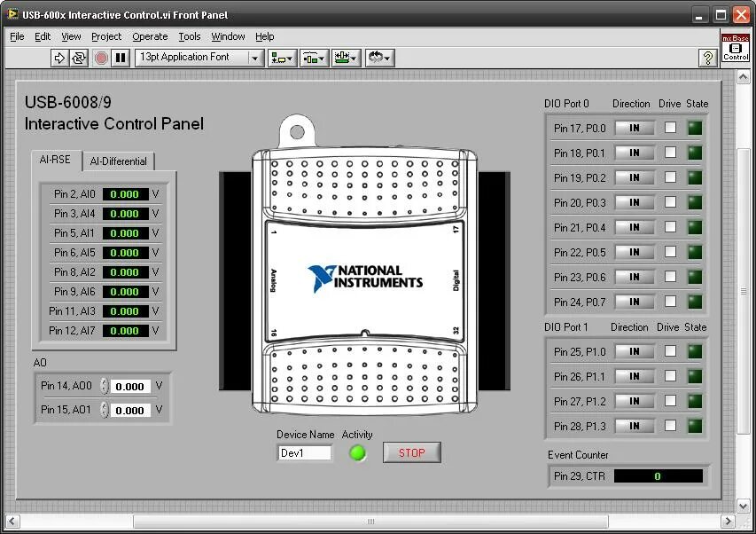
Task: Click the State LED for Pin 20, P0.3
Action: click(x=695, y=202)
